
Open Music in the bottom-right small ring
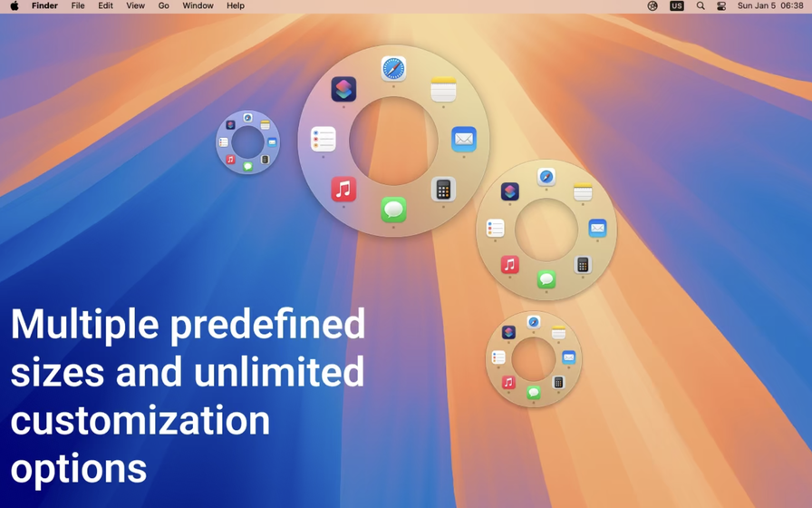(508, 383)
